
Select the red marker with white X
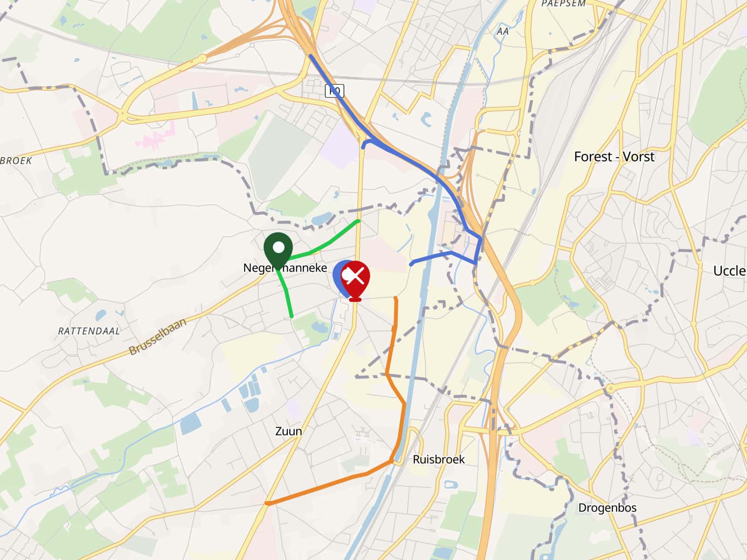pyautogui.click(x=356, y=280)
